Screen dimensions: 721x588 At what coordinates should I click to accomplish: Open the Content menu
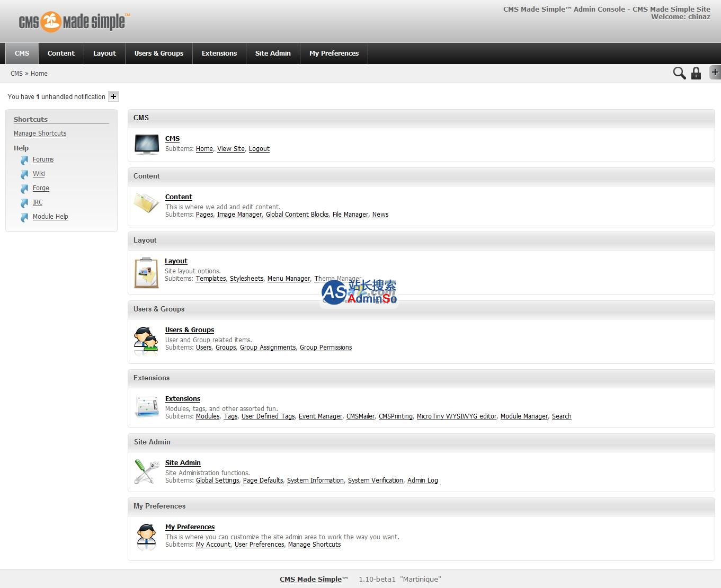click(61, 54)
